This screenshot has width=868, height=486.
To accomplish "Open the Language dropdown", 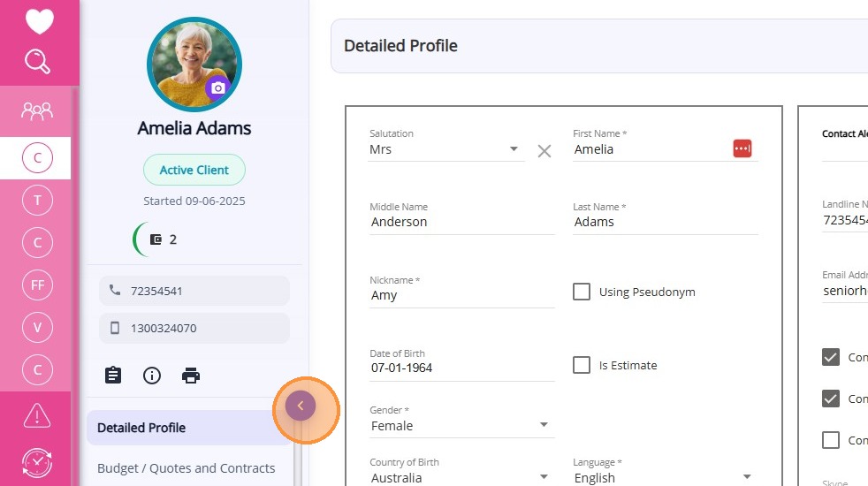I will (x=747, y=477).
